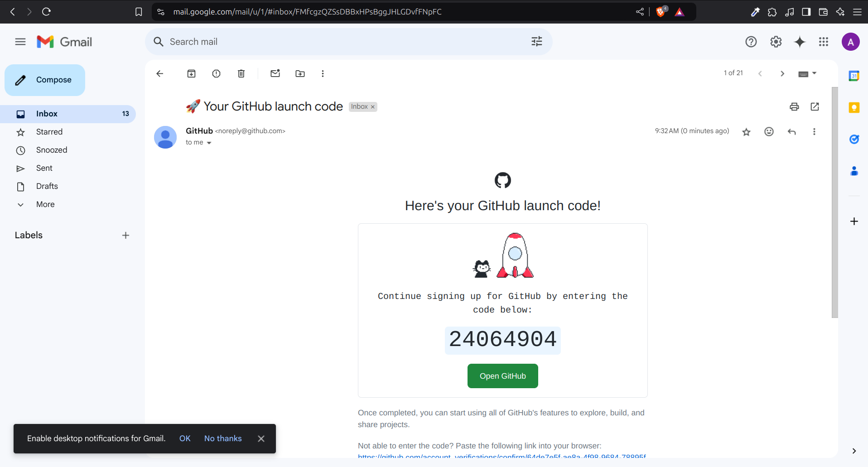Click the Move to folder icon
The height and width of the screenshot is (467, 868).
(300, 73)
